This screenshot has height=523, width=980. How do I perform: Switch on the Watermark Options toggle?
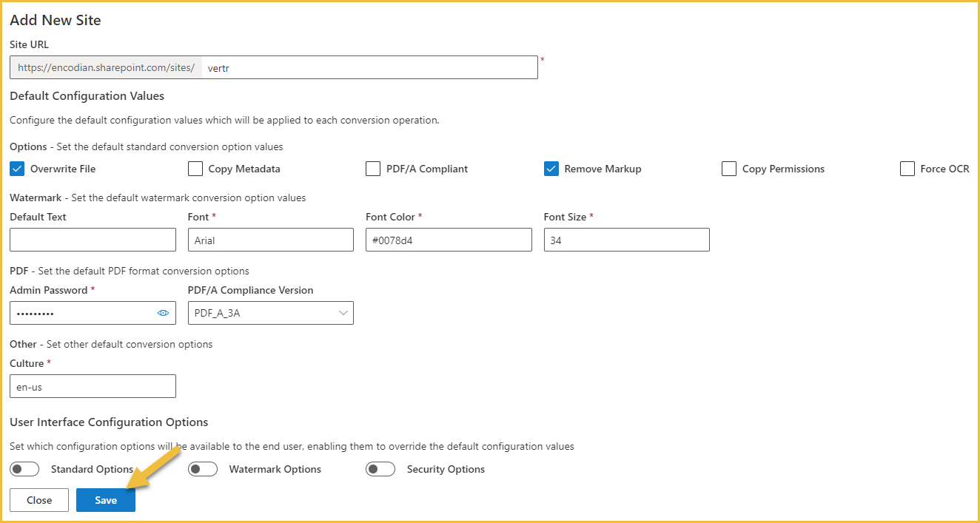click(x=203, y=469)
